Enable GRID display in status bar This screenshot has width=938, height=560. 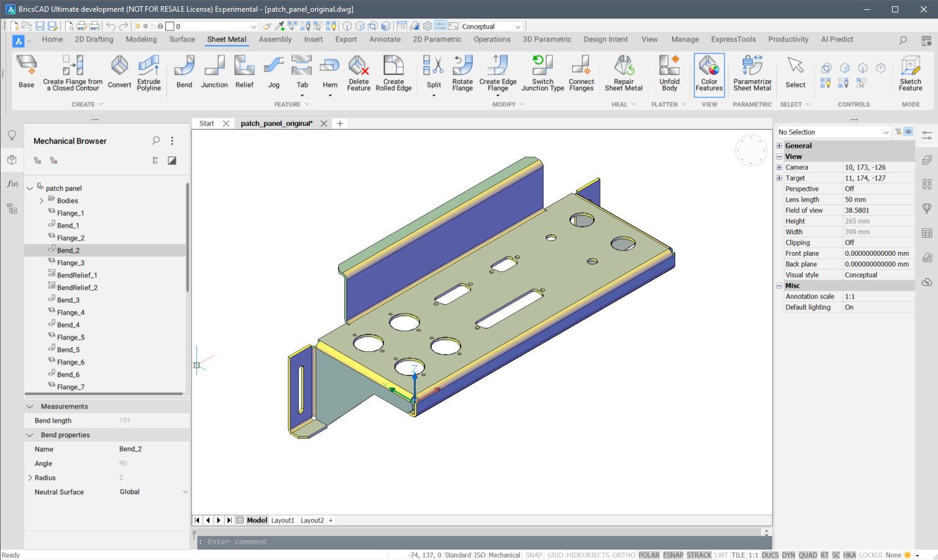pyautogui.click(x=555, y=555)
